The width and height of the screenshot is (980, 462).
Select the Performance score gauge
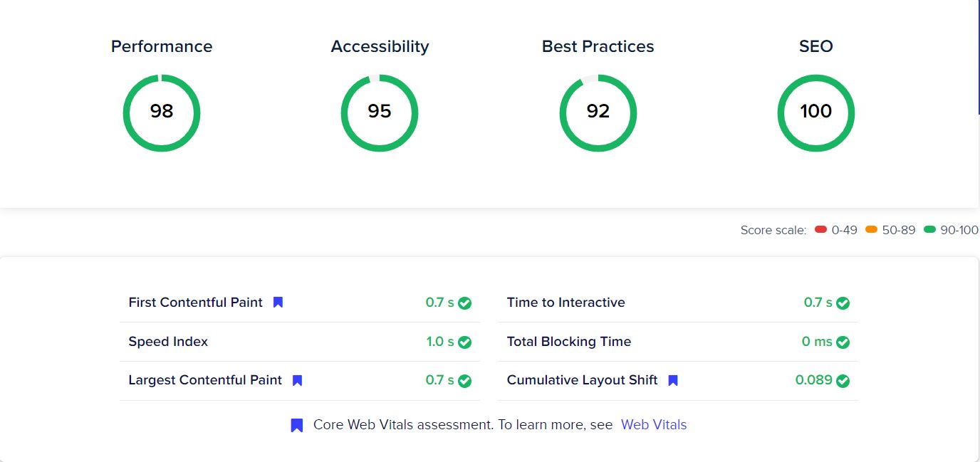pyautogui.click(x=162, y=112)
